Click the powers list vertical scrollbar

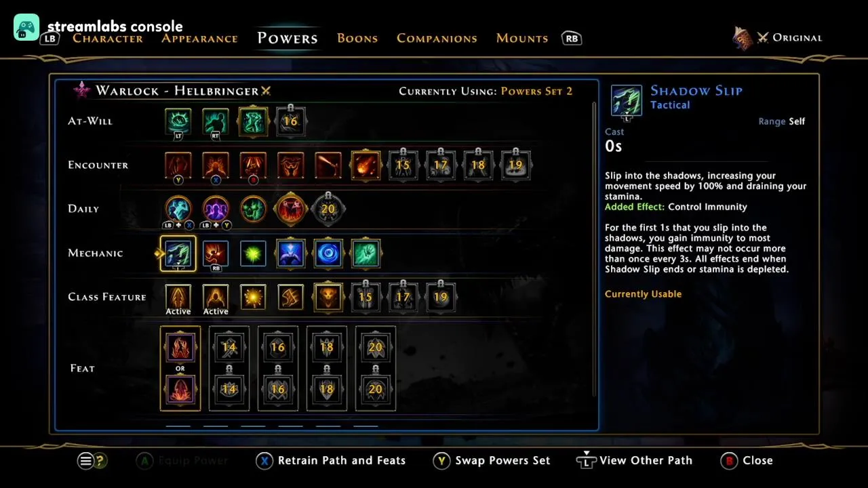[x=595, y=249]
